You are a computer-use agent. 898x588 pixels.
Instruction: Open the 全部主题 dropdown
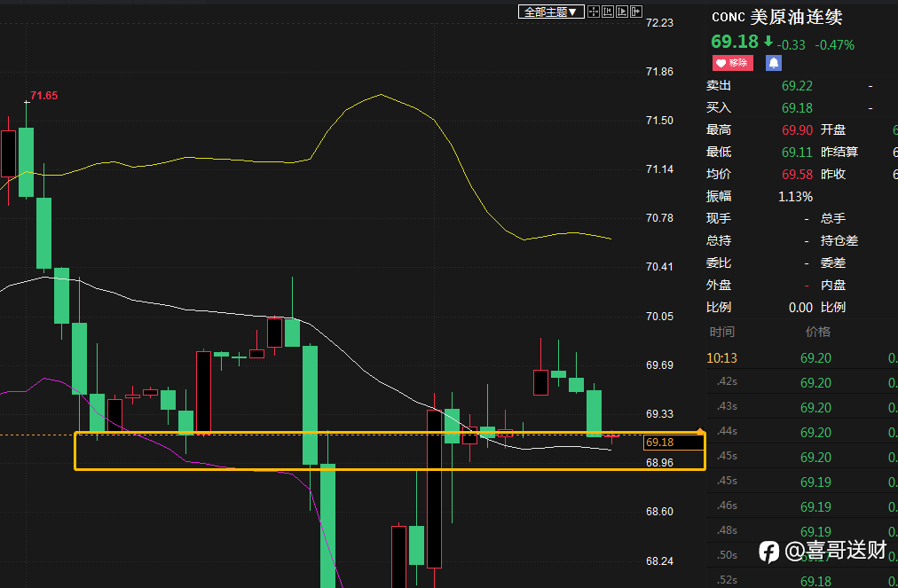[x=551, y=12]
